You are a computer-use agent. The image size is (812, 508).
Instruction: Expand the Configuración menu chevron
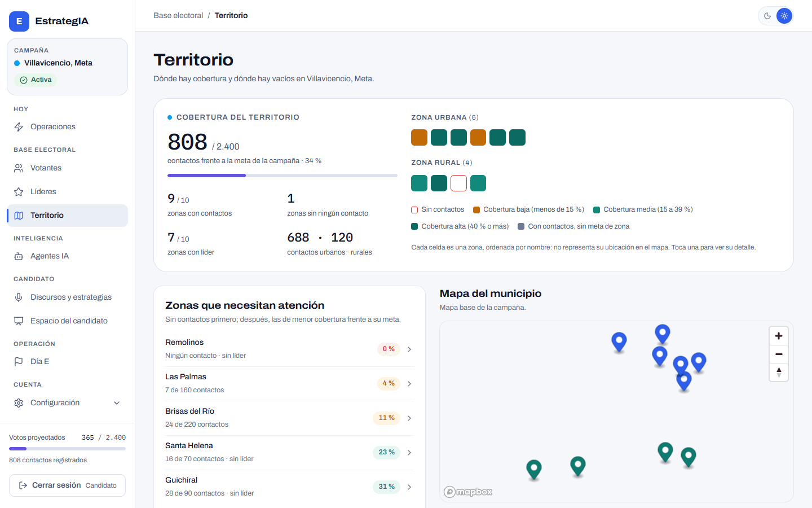pyautogui.click(x=117, y=403)
